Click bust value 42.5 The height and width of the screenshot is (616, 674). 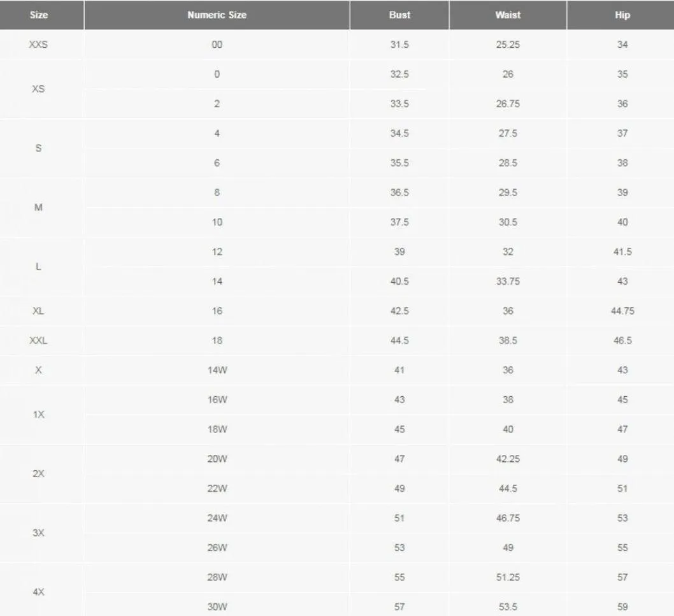tap(399, 311)
